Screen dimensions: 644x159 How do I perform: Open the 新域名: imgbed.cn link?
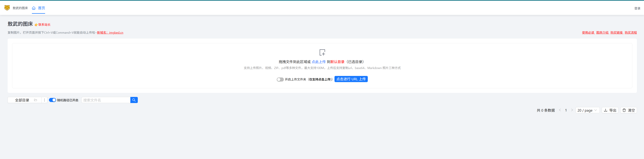tap(110, 32)
